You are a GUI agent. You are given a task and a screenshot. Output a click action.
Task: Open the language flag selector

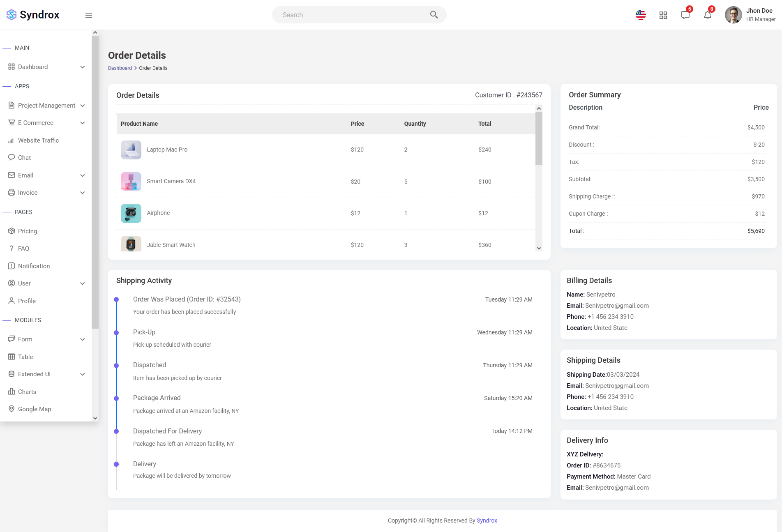pyautogui.click(x=641, y=15)
